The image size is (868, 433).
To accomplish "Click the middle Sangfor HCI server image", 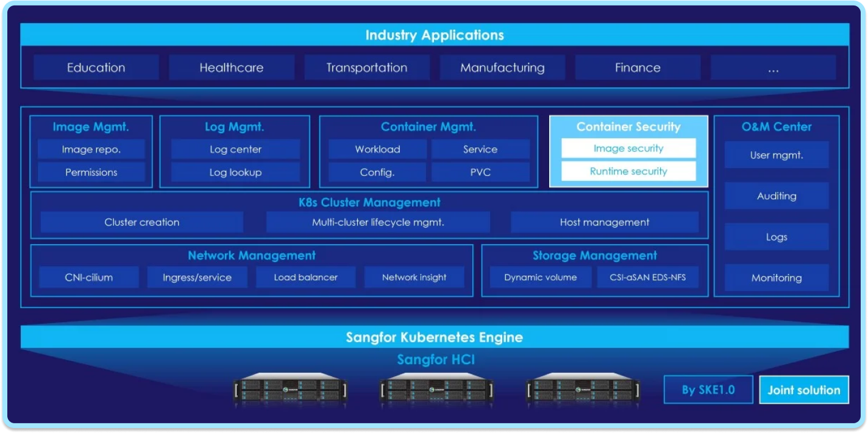I will point(436,390).
